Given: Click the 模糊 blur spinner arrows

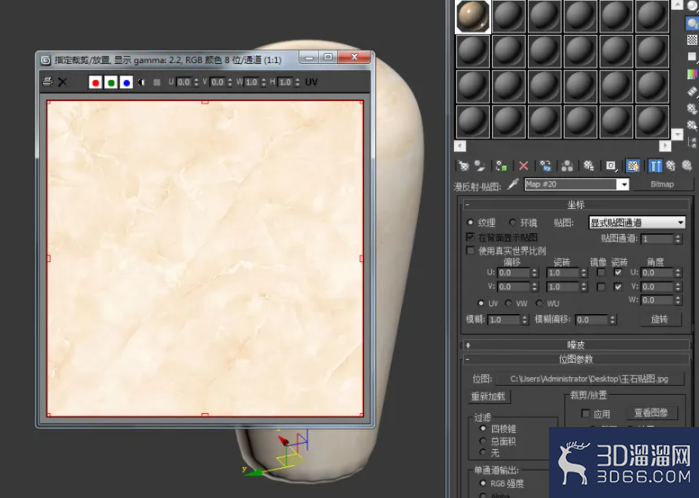Looking at the screenshot, I should click(x=524, y=320).
